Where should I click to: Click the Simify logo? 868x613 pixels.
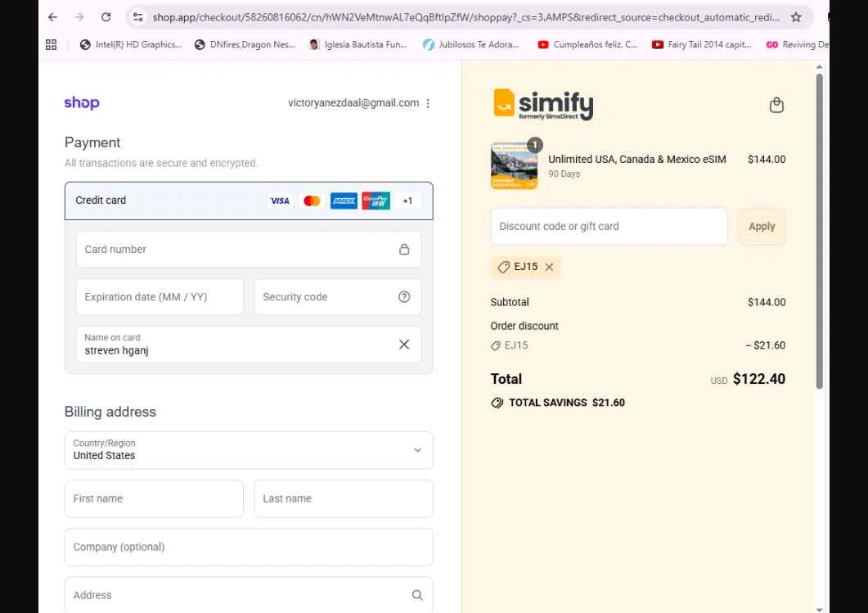[x=543, y=104]
